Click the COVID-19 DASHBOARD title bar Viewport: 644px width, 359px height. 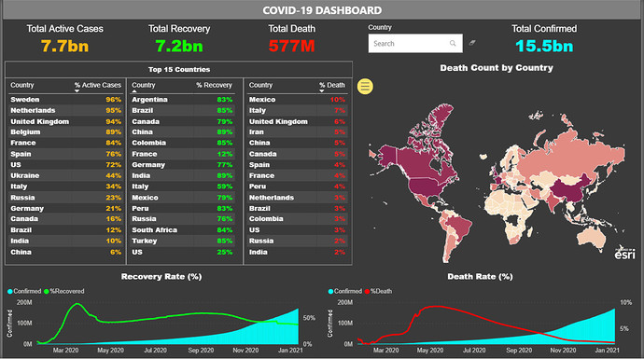(322, 10)
